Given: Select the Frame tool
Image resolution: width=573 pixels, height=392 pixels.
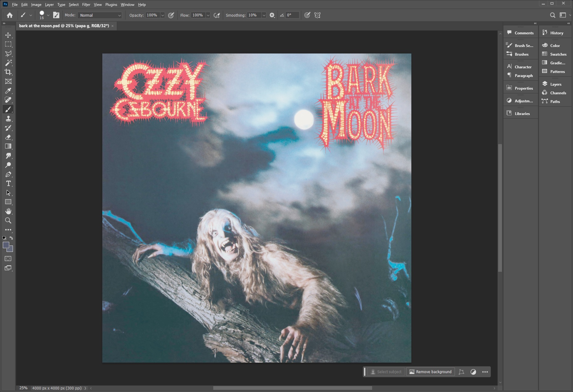Looking at the screenshot, I should click(x=8, y=81).
